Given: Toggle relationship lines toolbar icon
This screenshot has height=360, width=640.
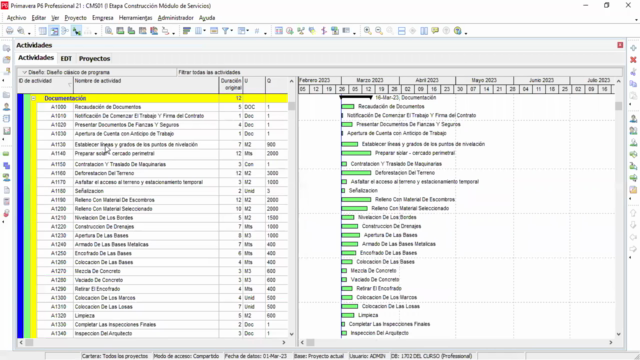Looking at the screenshot, I should click(76, 31).
